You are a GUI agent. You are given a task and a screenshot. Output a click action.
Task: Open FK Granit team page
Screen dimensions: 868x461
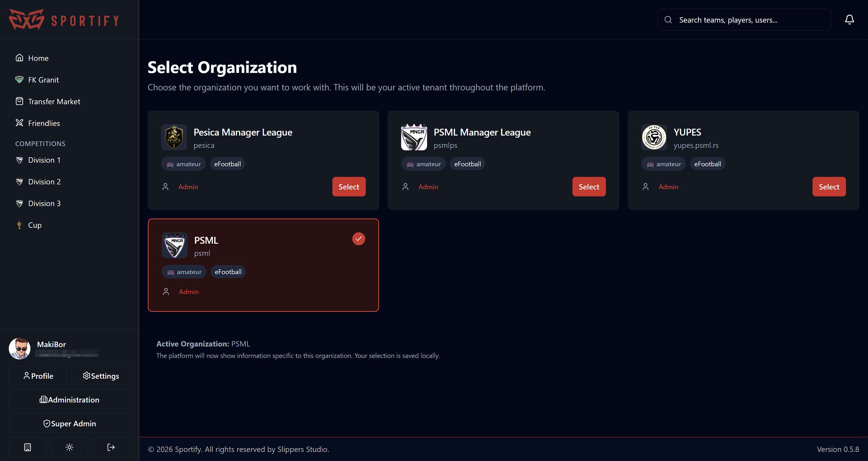[69, 80]
